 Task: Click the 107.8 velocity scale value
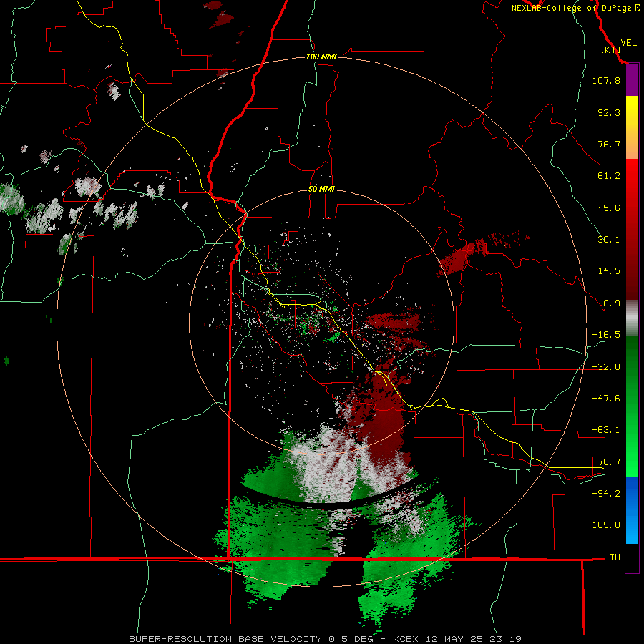tap(606, 80)
